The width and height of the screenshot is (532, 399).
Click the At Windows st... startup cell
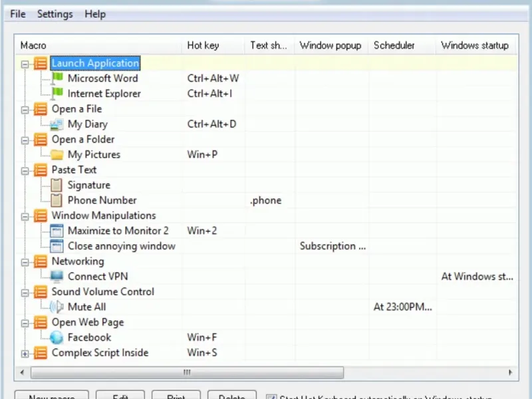pyautogui.click(x=477, y=277)
